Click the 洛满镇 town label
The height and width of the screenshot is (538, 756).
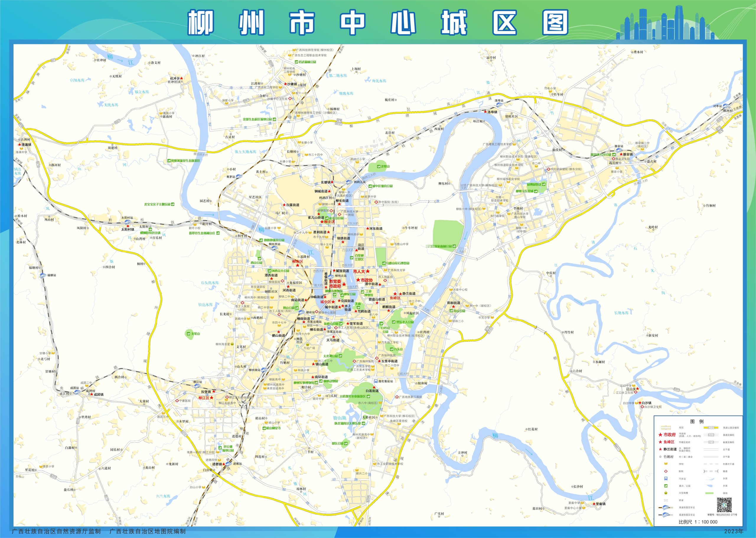click(x=27, y=144)
